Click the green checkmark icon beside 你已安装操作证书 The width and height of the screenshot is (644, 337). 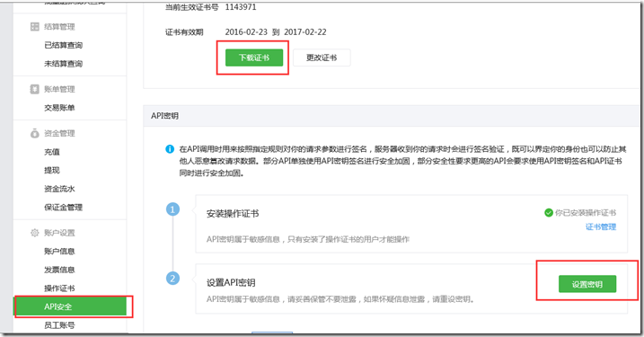(548, 212)
